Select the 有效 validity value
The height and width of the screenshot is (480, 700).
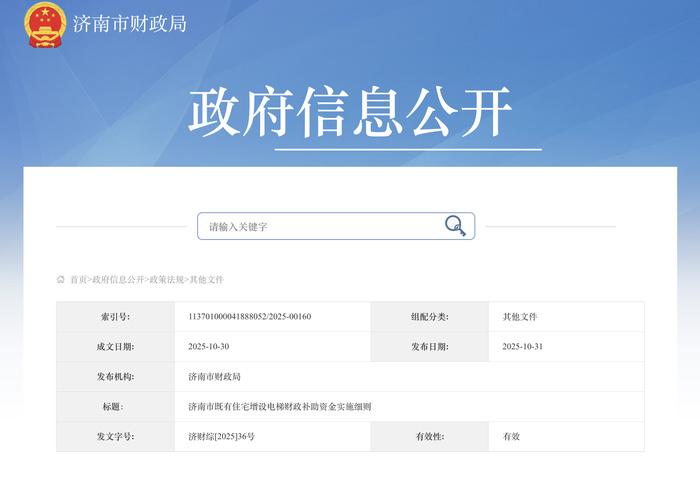click(x=511, y=436)
